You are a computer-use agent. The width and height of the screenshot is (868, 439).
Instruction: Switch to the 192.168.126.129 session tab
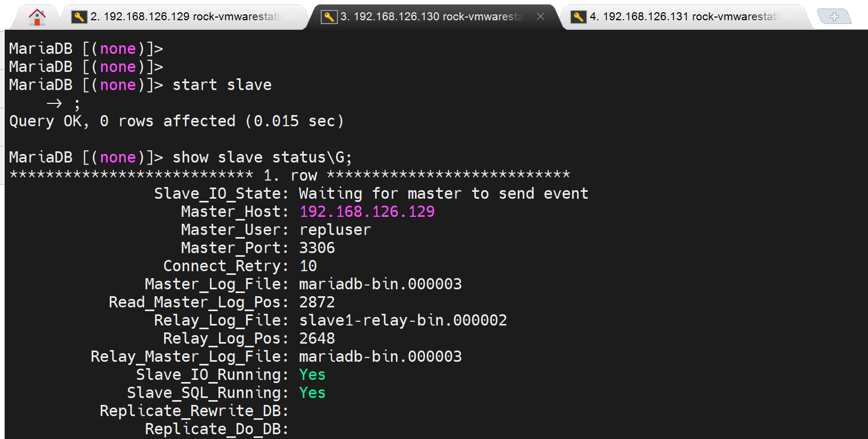(184, 17)
